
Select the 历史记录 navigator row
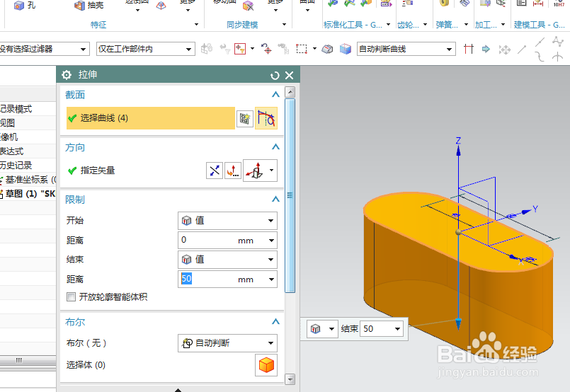(28, 166)
